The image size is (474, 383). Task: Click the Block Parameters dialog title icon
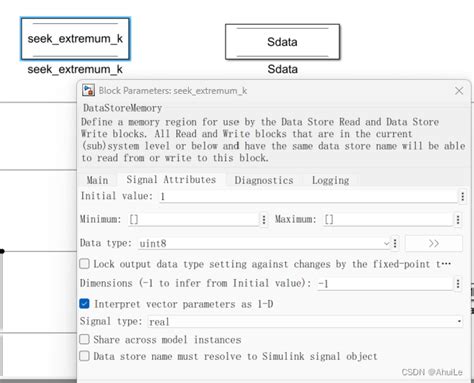click(x=88, y=90)
